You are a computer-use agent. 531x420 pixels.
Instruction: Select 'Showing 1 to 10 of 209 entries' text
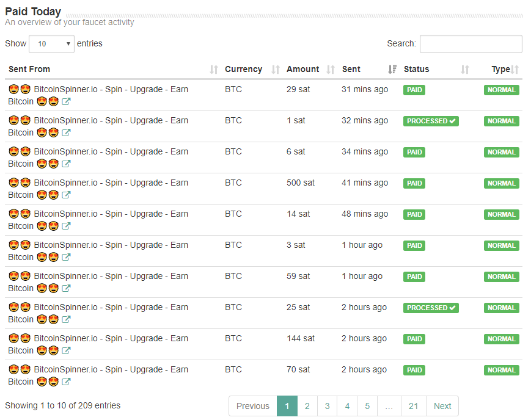click(63, 405)
